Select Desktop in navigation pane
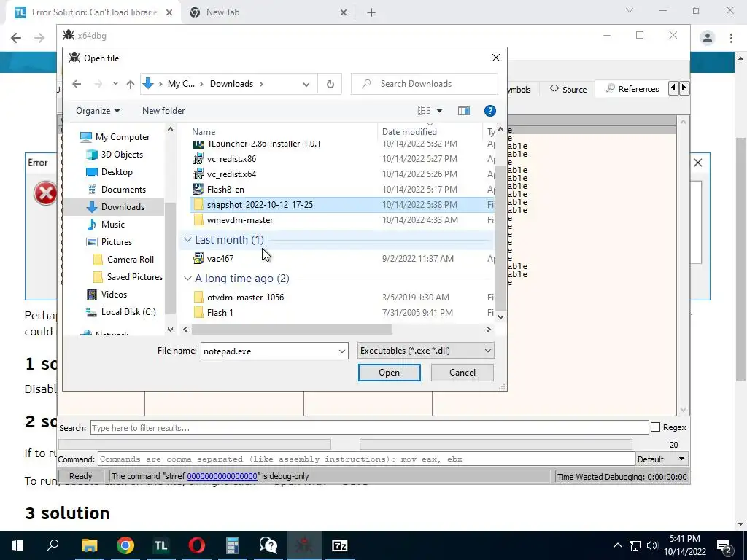Viewport: 747px width, 560px height. [109, 172]
